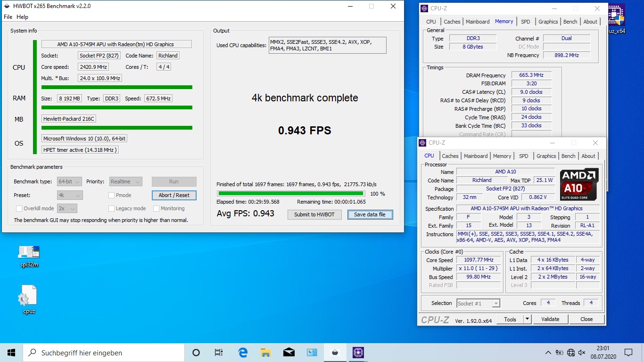Toggle the Pmode checkbox

click(x=112, y=195)
